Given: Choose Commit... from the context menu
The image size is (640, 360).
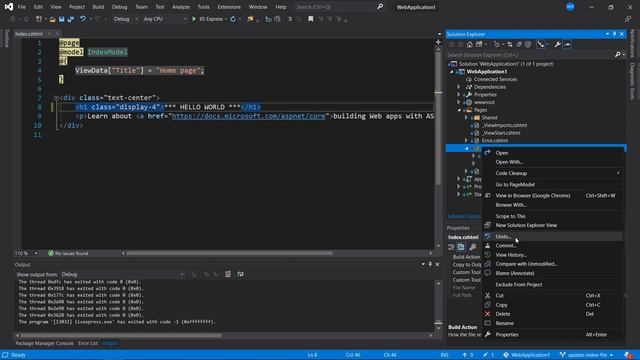Looking at the screenshot, I should (x=553, y=246).
